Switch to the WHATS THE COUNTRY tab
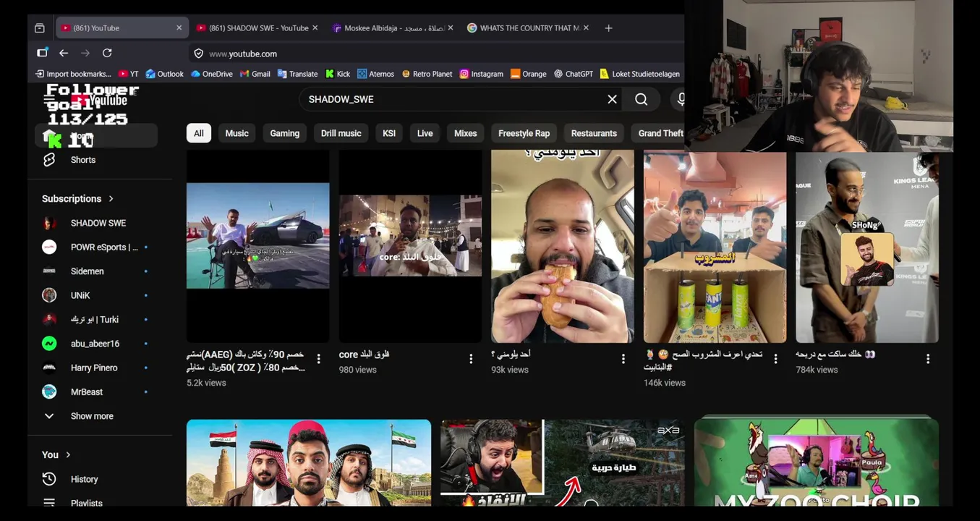Screen dimensions: 980x521 tap(528, 27)
